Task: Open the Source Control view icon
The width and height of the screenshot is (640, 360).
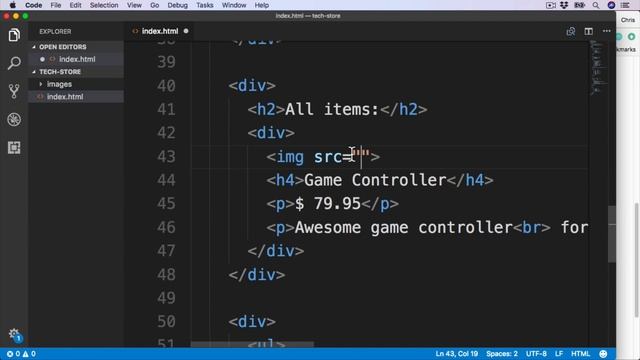Action: 14,91
